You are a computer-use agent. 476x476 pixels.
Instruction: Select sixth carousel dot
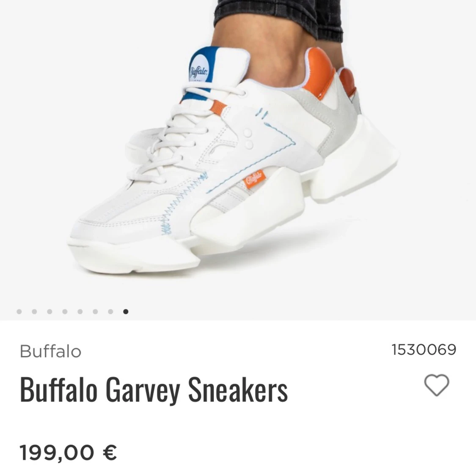tap(95, 312)
